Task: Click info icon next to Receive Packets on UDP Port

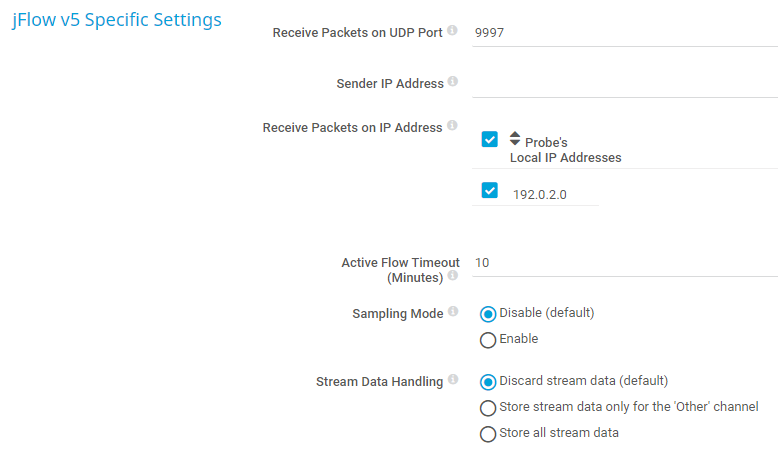Action: 452,31
